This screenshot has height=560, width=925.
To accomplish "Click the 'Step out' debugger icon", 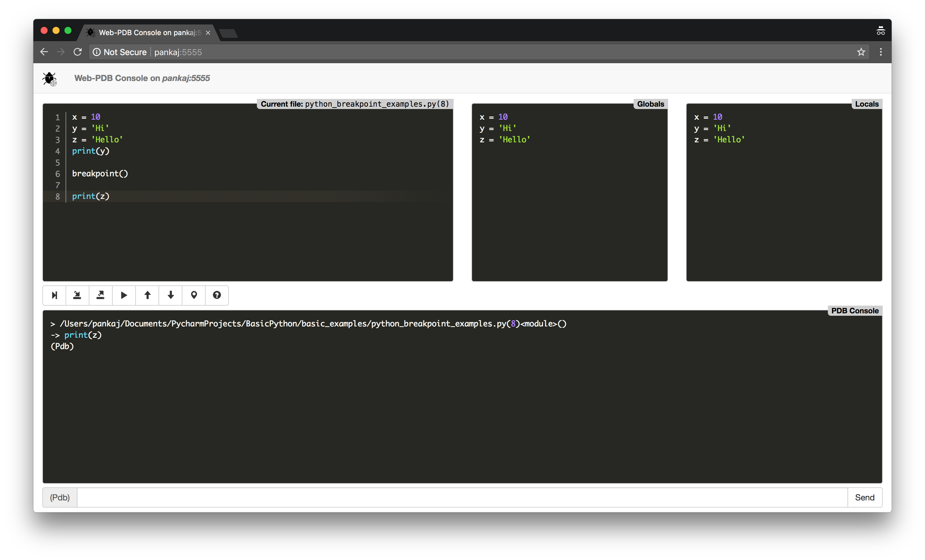I will click(x=100, y=295).
